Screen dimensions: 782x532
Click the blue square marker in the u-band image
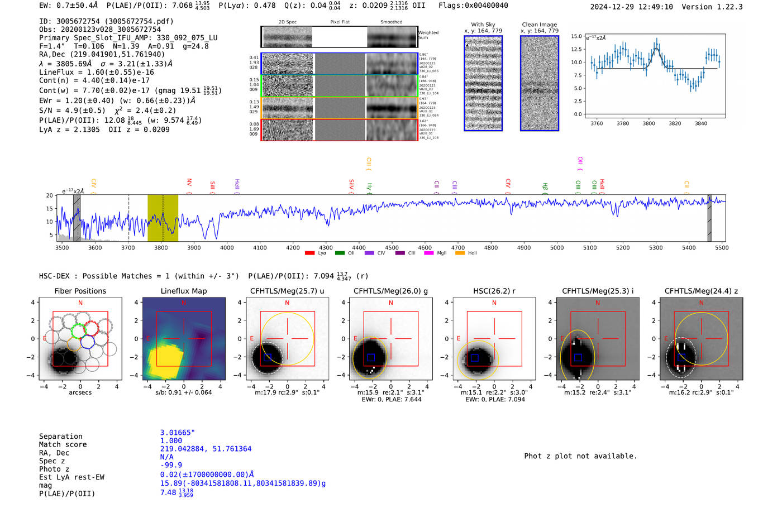click(267, 357)
